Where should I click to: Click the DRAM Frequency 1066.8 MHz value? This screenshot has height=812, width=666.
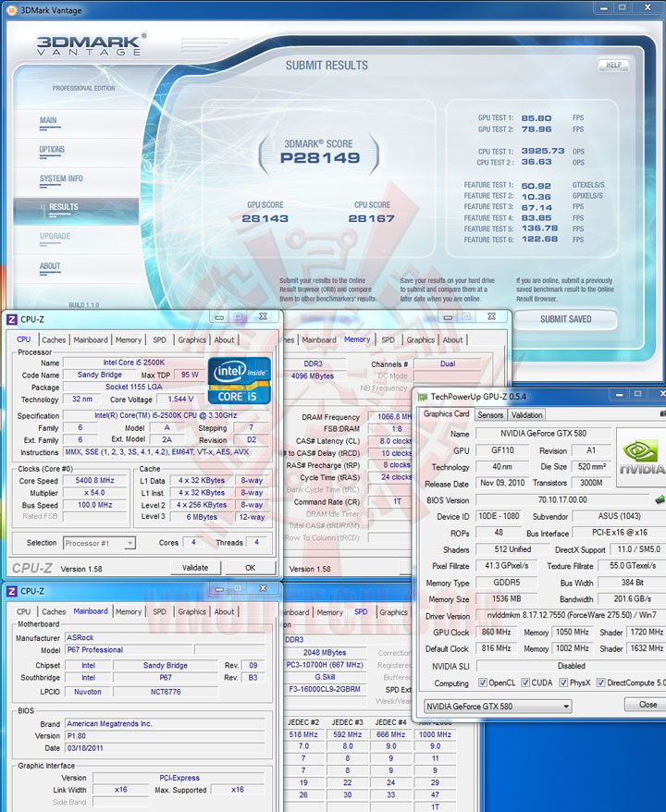point(390,416)
